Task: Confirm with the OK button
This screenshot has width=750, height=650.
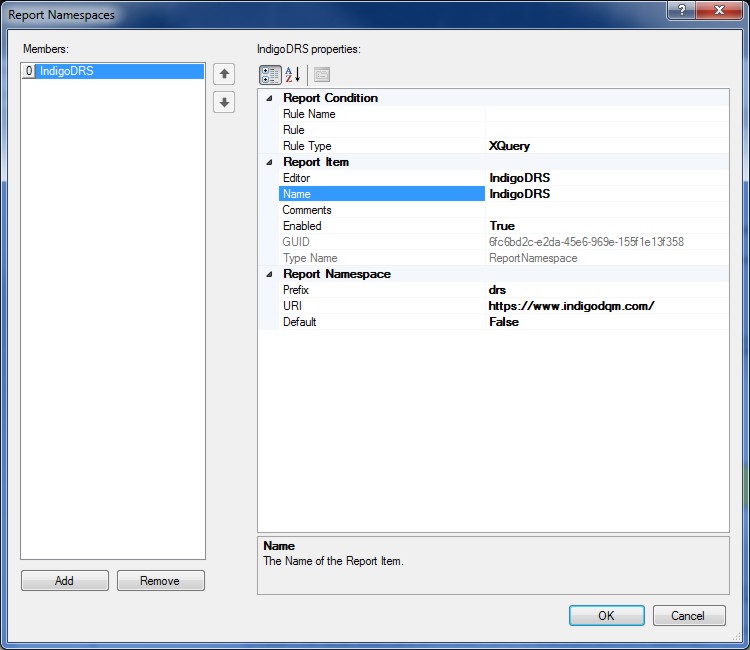Action: [x=606, y=616]
